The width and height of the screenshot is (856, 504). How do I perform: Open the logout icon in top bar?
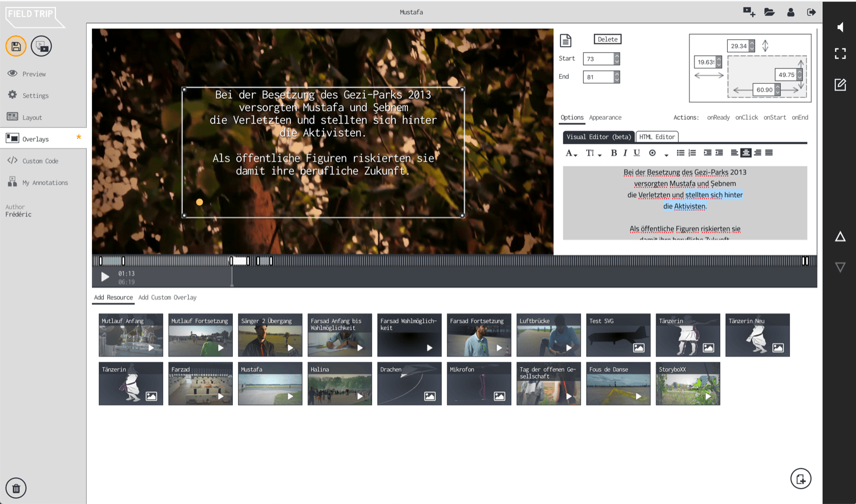[x=811, y=12]
